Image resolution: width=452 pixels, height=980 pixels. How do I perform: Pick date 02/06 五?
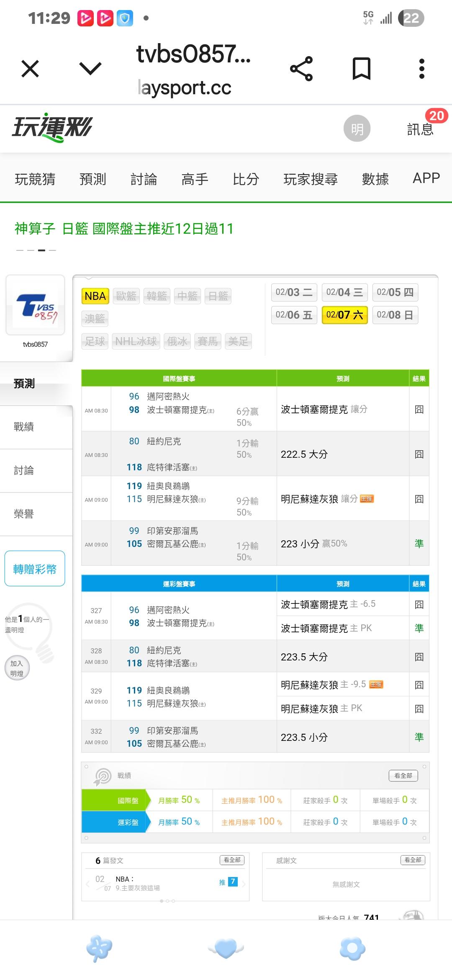coord(294,315)
